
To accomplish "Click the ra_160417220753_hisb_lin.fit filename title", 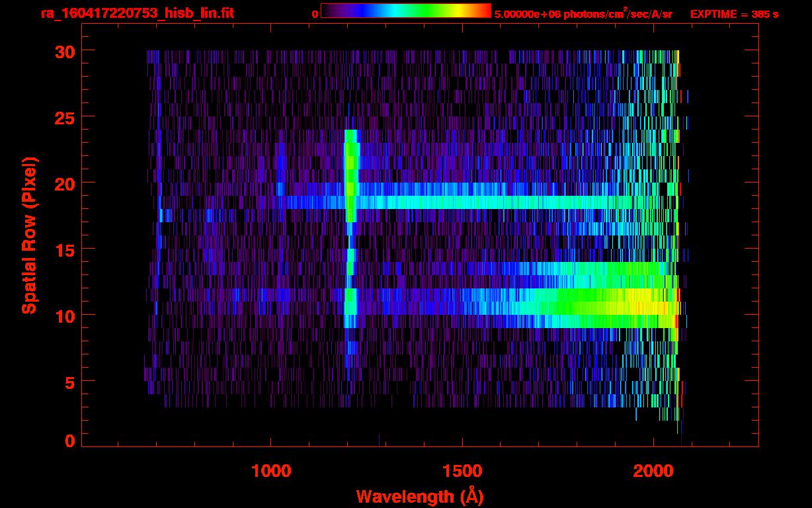I will click(137, 13).
